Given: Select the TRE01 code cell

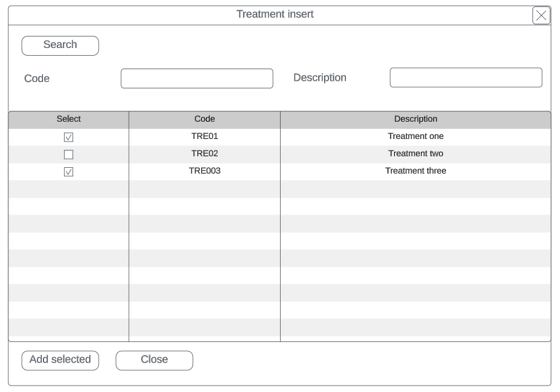Looking at the screenshot, I should click(x=204, y=136).
